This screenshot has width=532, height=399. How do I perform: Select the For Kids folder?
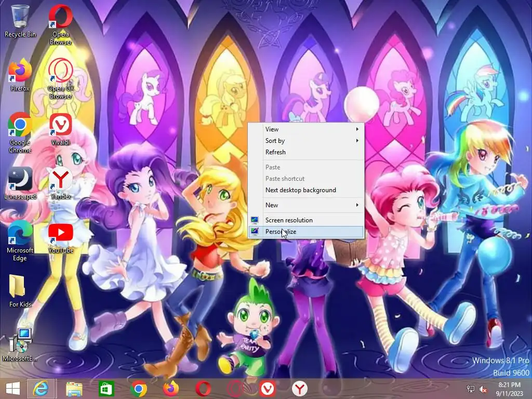click(x=20, y=291)
